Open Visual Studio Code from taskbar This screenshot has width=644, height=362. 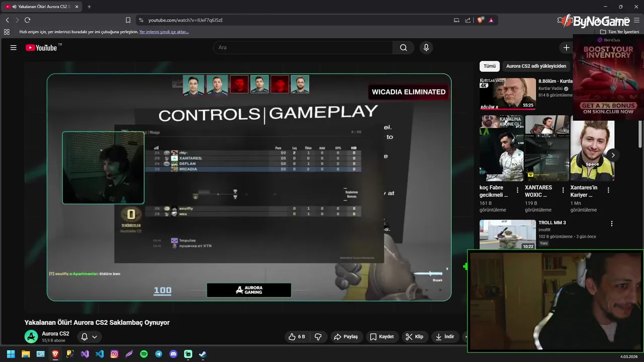pyautogui.click(x=100, y=354)
